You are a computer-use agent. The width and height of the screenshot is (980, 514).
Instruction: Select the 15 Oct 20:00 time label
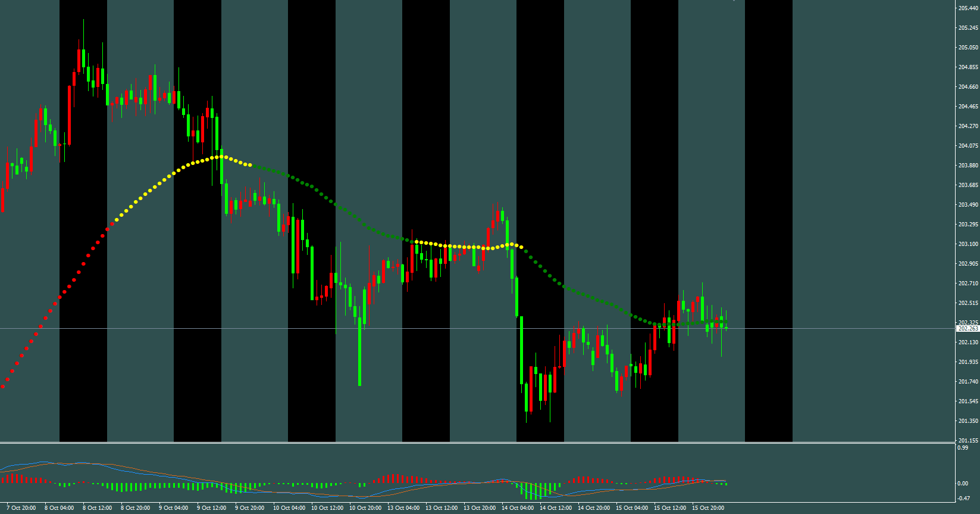click(x=707, y=508)
